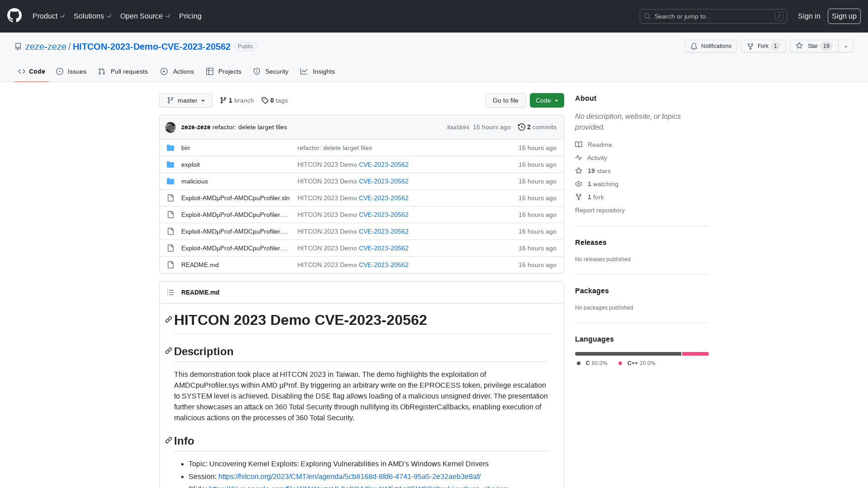868x488 pixels.
Task: Open the README.md file in the list
Action: 200,265
